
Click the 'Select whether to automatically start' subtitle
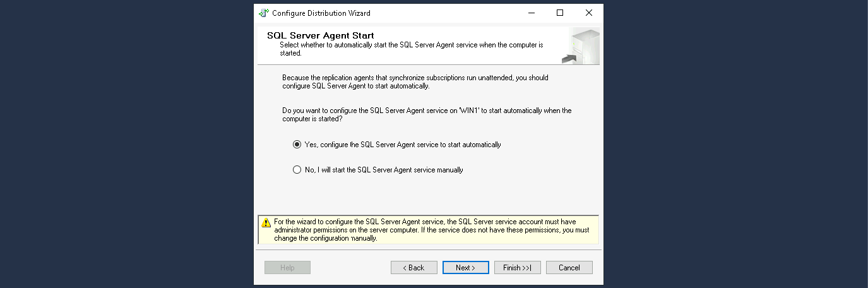tap(410, 49)
